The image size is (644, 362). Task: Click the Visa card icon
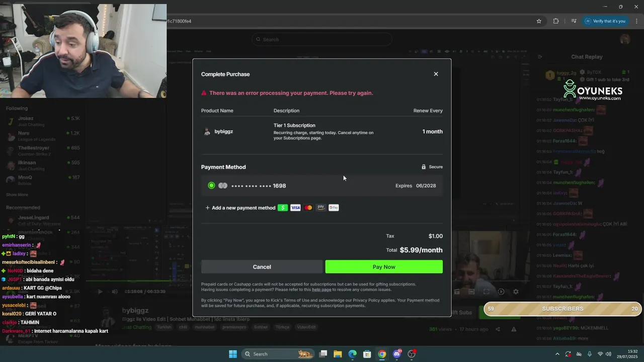pos(295,208)
